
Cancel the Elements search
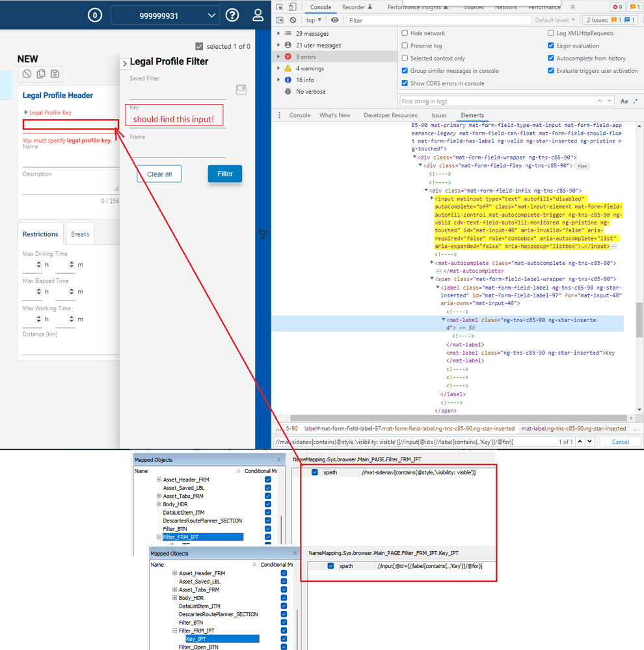point(621,442)
